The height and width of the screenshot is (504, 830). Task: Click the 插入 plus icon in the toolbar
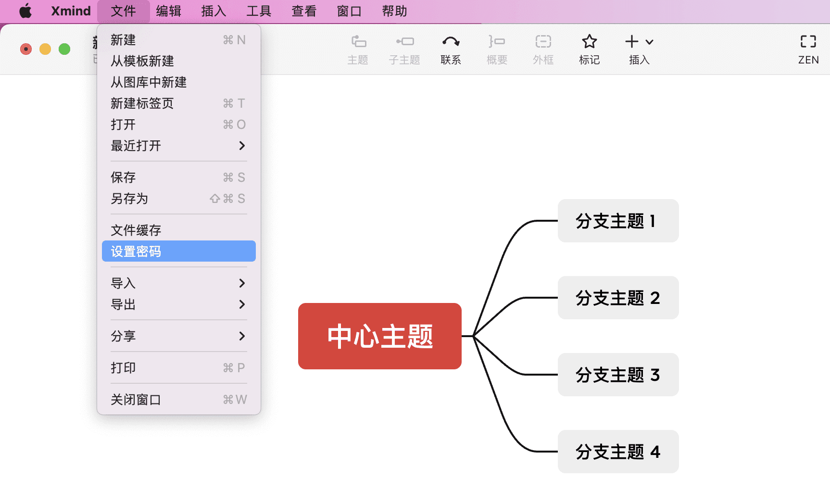click(631, 42)
